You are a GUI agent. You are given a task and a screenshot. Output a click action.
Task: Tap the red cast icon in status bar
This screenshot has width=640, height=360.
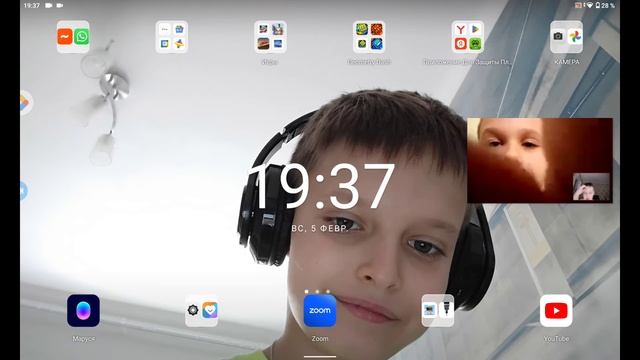(x=578, y=5)
